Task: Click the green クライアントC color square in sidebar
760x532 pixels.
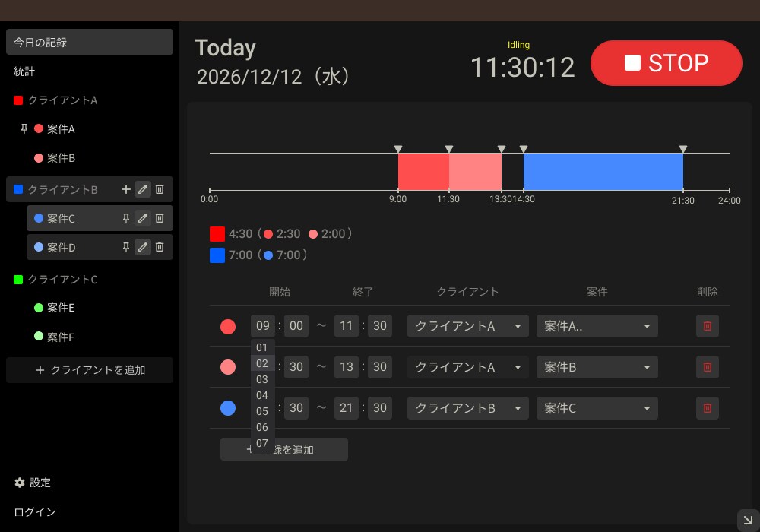Action: [18, 280]
